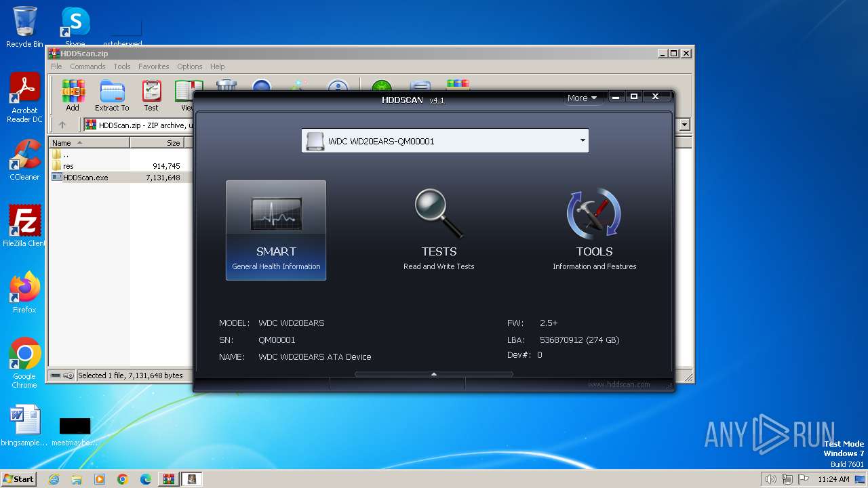
Task: Switch to WinRAR in the taskbar
Action: (x=168, y=479)
